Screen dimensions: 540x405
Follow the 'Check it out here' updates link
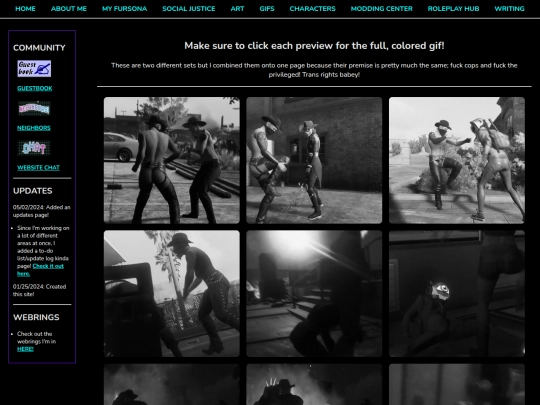40,270
